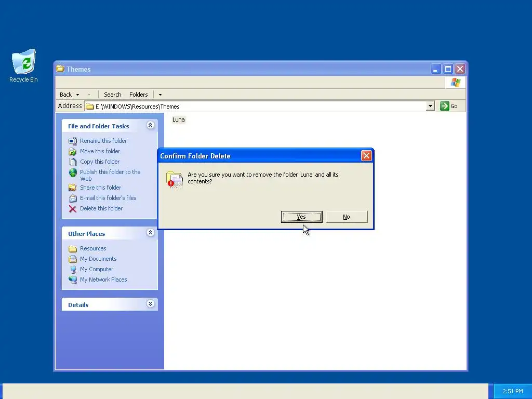Click the Copy this folder link
Viewport: 532px width, 399px height.
coord(99,162)
